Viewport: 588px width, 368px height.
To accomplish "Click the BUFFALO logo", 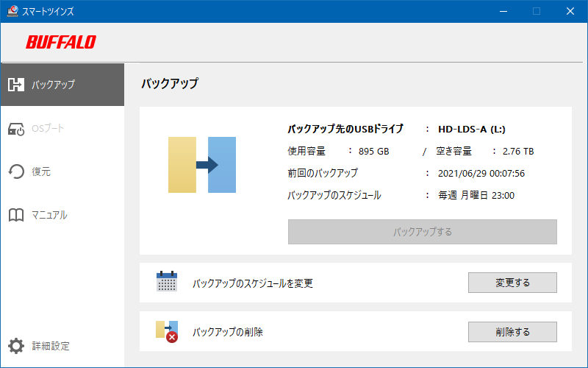I will pyautogui.click(x=61, y=42).
